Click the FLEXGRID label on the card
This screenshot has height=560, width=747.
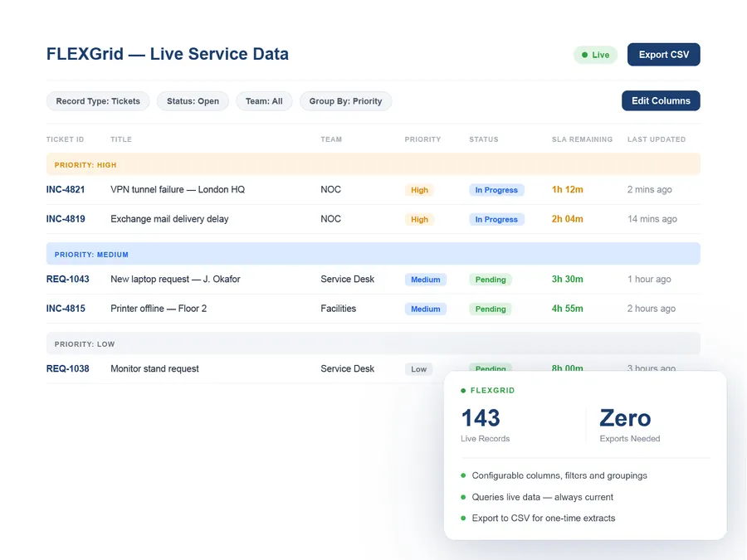492,391
